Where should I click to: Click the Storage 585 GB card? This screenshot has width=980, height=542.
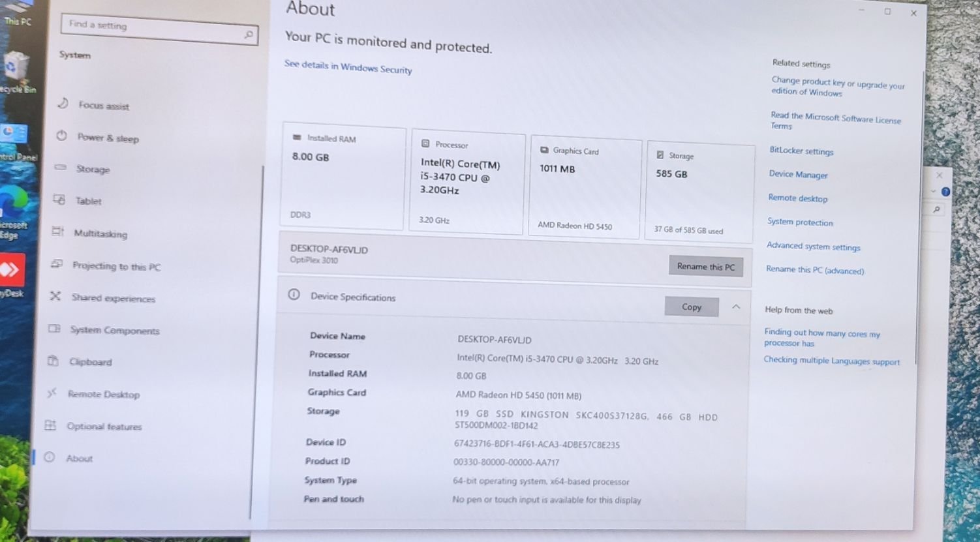[700, 191]
